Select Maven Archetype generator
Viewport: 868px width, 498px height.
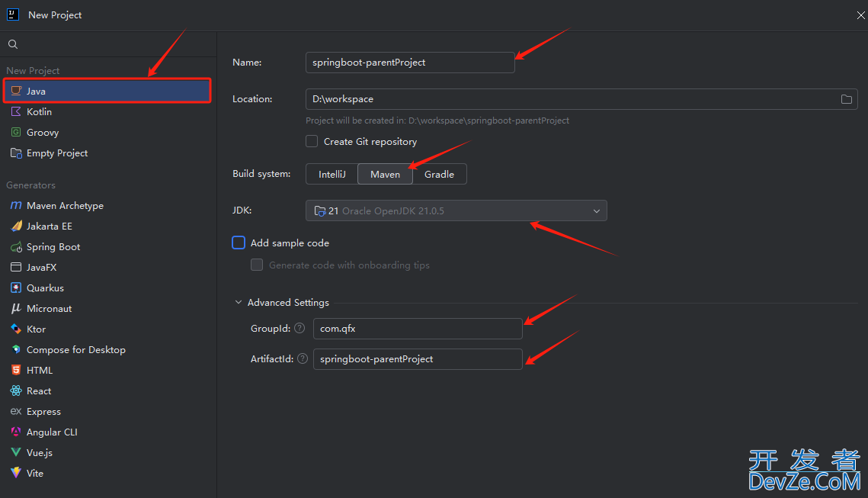[107, 205]
